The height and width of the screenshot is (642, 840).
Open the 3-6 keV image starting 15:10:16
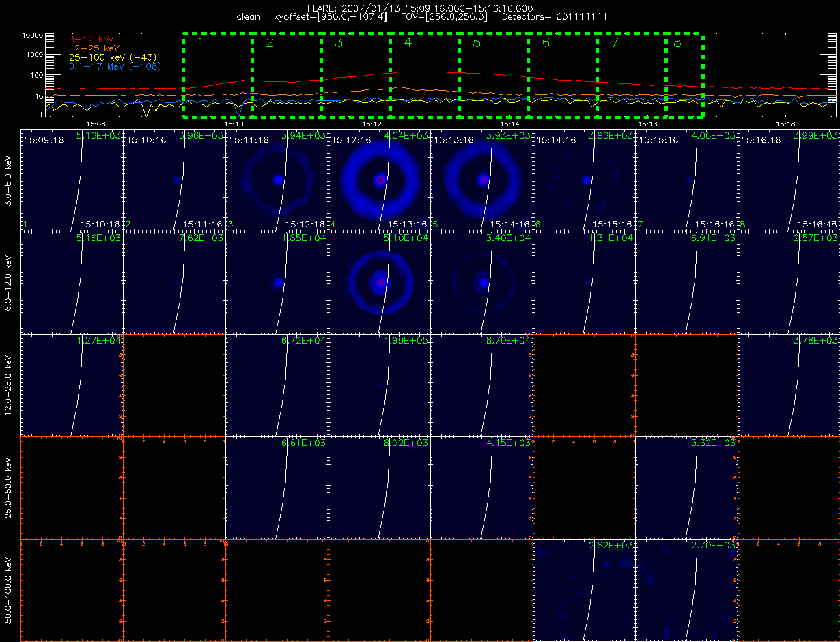(x=175, y=180)
